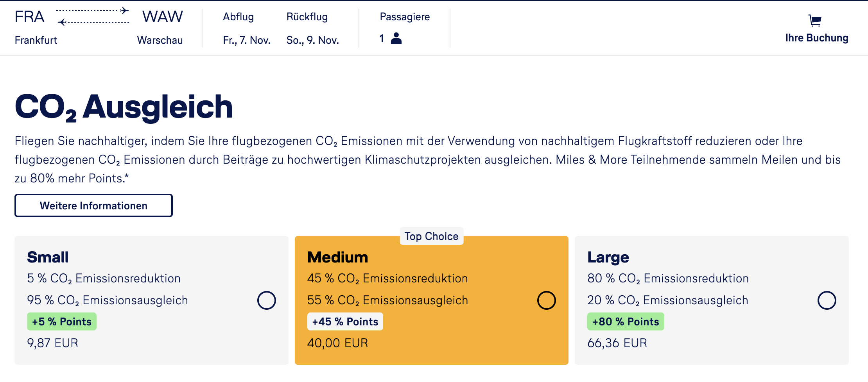
Task: Open Ihre Buchung
Action: tap(816, 38)
